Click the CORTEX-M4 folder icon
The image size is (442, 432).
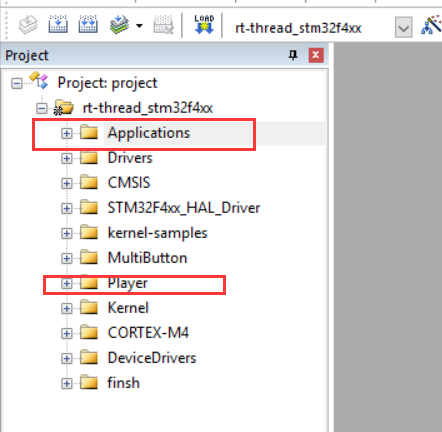(89, 332)
